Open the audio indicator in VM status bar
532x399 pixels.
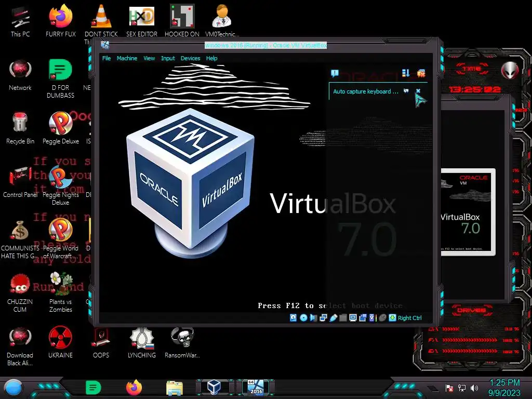click(313, 317)
